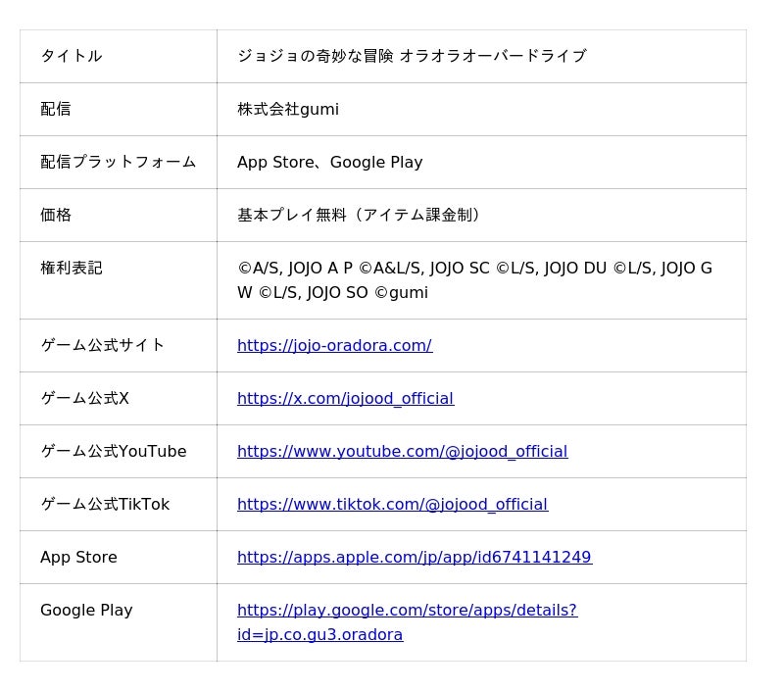Click the "App Store、Google Play" platform value
This screenshot has height=691, width=784.
point(329,162)
